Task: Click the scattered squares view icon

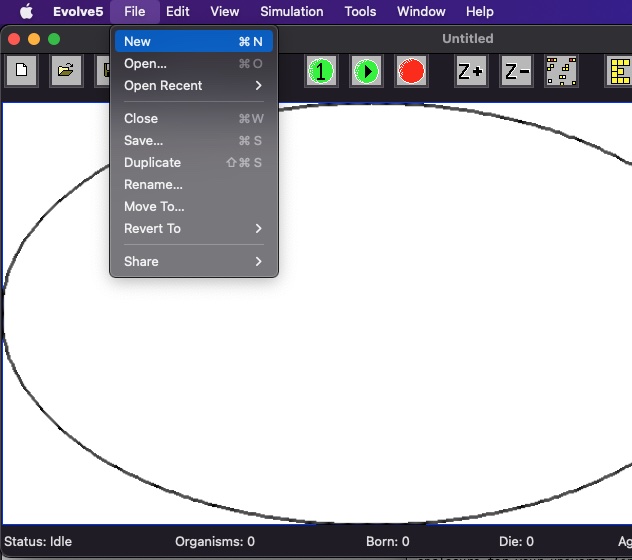Action: tap(561, 71)
